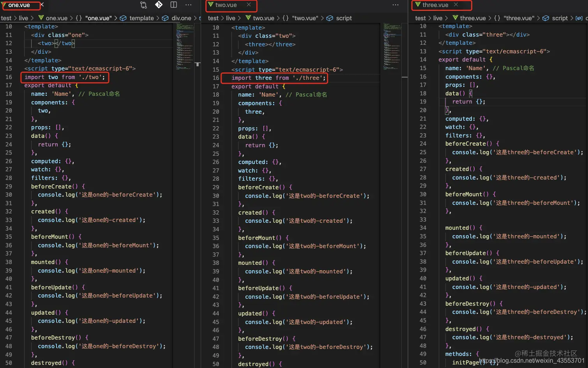
Task: Switch to the two.vue tab
Action: pos(226,5)
